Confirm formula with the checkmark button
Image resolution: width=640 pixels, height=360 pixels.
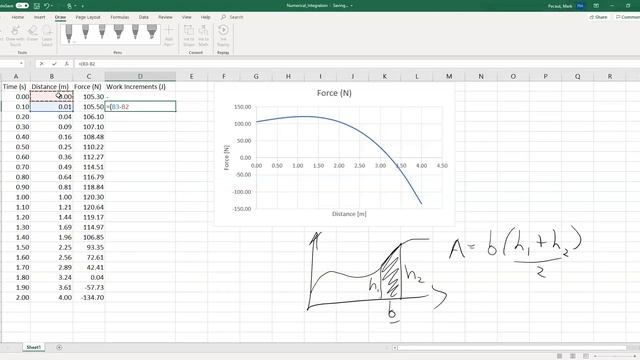54,64
